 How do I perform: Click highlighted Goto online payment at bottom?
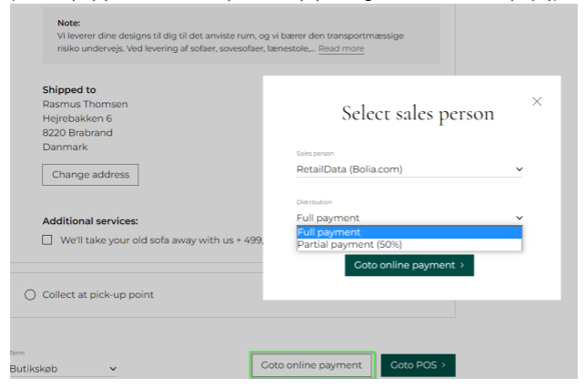pos(311,365)
